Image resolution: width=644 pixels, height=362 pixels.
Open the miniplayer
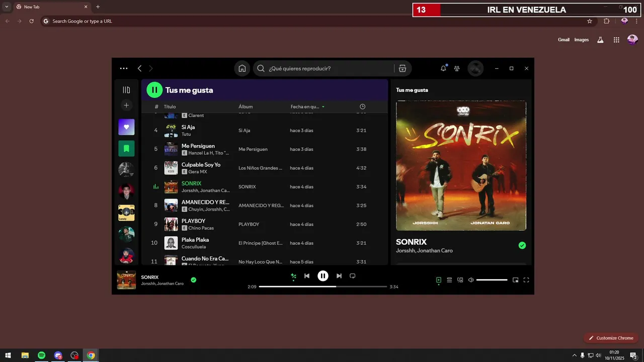(x=516, y=280)
